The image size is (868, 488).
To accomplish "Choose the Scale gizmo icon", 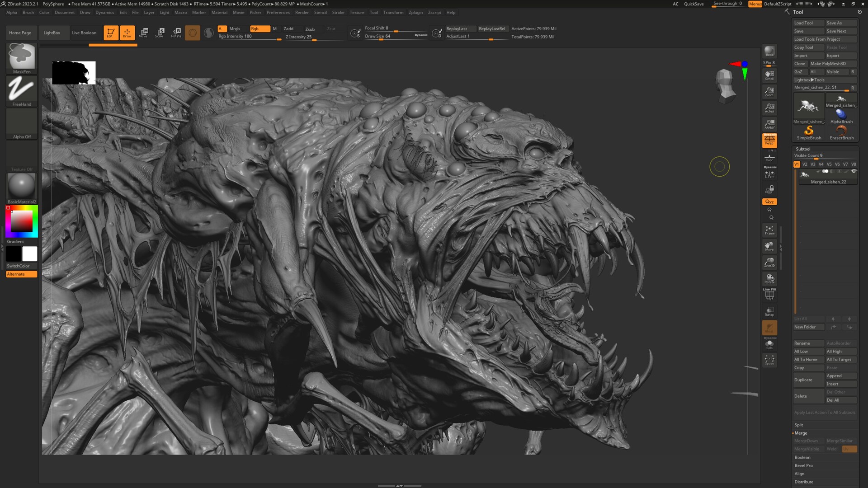I will [160, 33].
